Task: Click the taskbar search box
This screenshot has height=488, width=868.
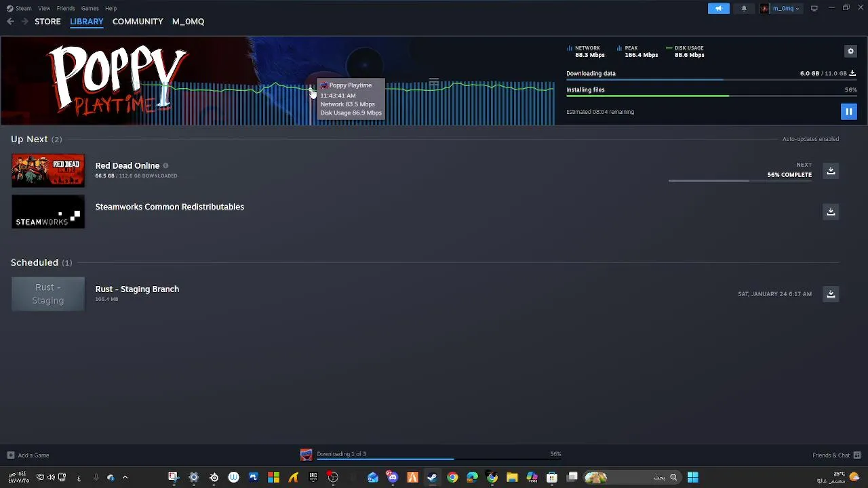Action: coord(631,477)
